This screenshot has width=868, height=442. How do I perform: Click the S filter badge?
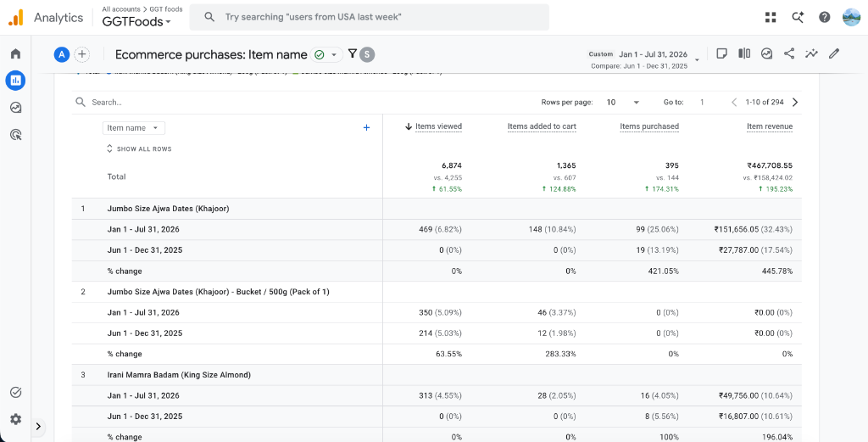click(367, 54)
